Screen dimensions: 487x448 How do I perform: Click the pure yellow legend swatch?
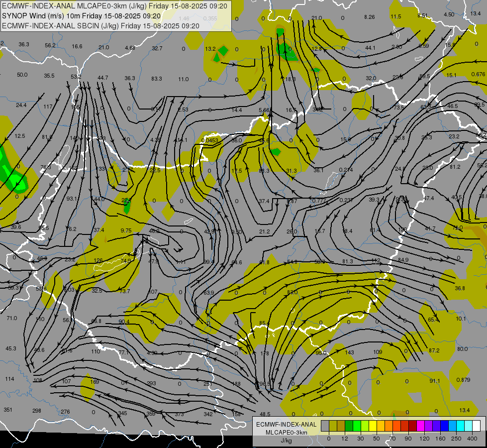373,426
